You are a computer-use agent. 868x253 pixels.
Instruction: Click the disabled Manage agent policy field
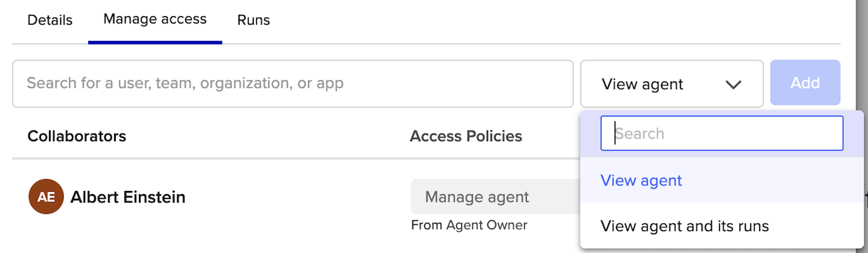point(496,197)
